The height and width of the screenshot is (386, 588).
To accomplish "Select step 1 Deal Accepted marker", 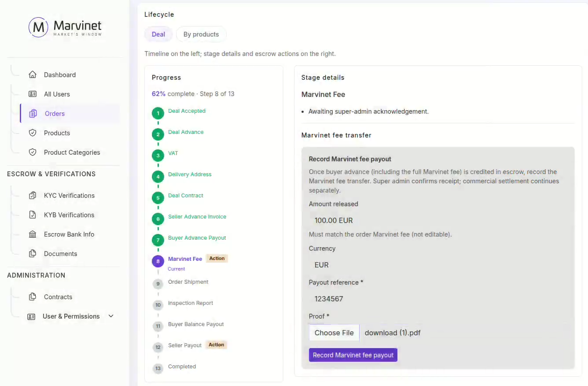I will click(x=158, y=114).
